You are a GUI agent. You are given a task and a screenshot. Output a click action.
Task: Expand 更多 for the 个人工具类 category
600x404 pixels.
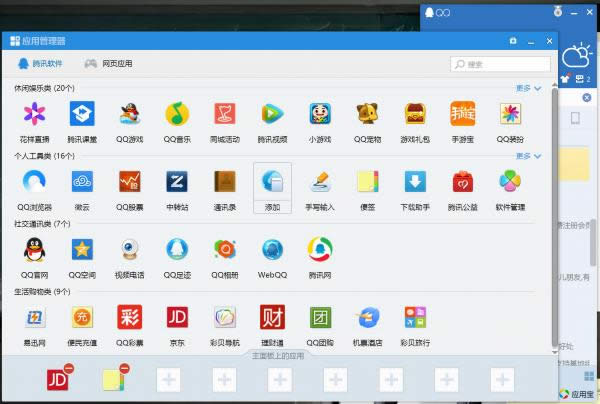tap(528, 156)
